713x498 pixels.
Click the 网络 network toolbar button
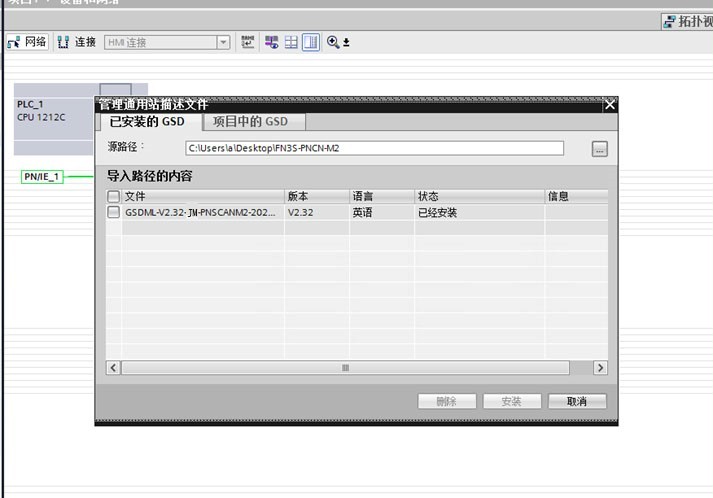click(27, 42)
